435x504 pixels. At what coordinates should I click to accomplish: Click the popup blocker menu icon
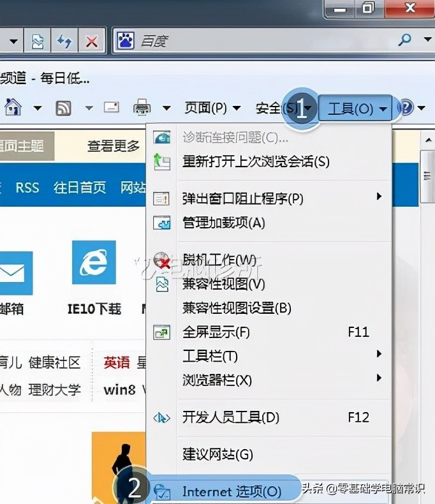click(x=161, y=198)
